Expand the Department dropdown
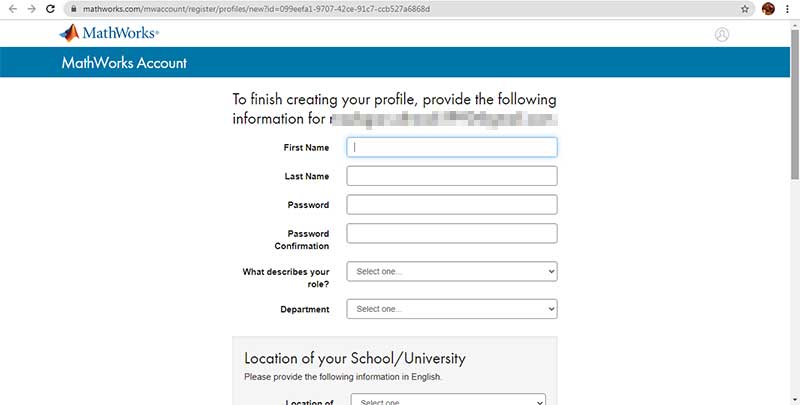Viewport: 800px width, 405px height. pos(452,309)
